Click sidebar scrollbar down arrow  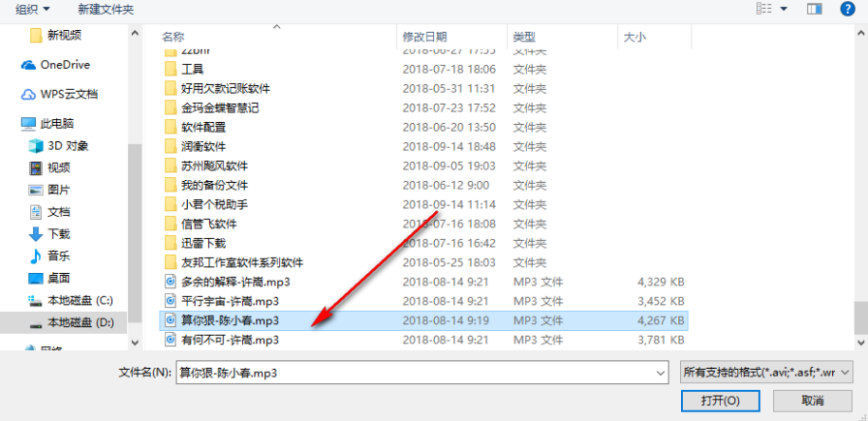[135, 342]
